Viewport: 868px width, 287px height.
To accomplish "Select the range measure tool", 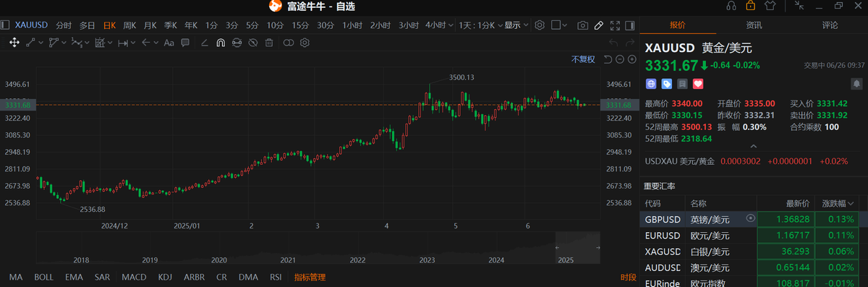I will 123,43.
